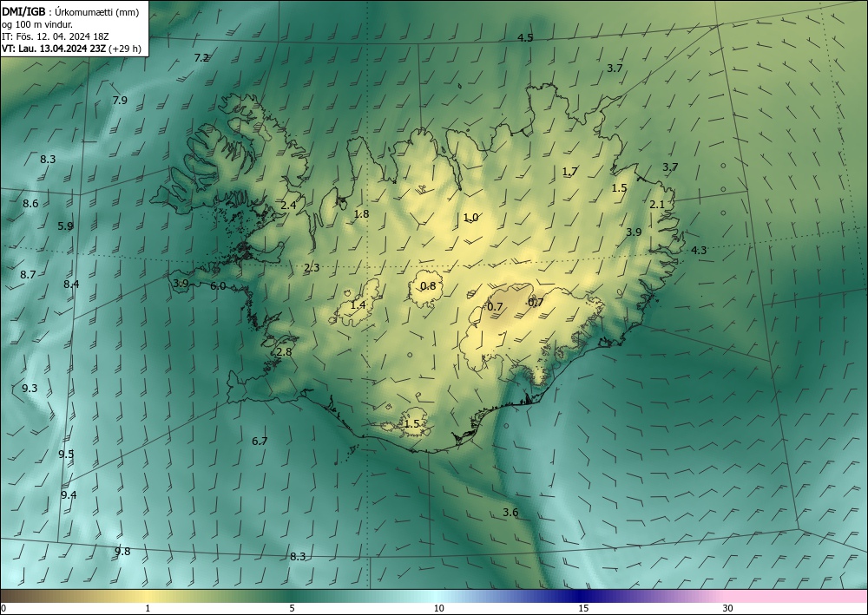Click the 9.3 value label
The width and height of the screenshot is (868, 615).
(x=30, y=389)
